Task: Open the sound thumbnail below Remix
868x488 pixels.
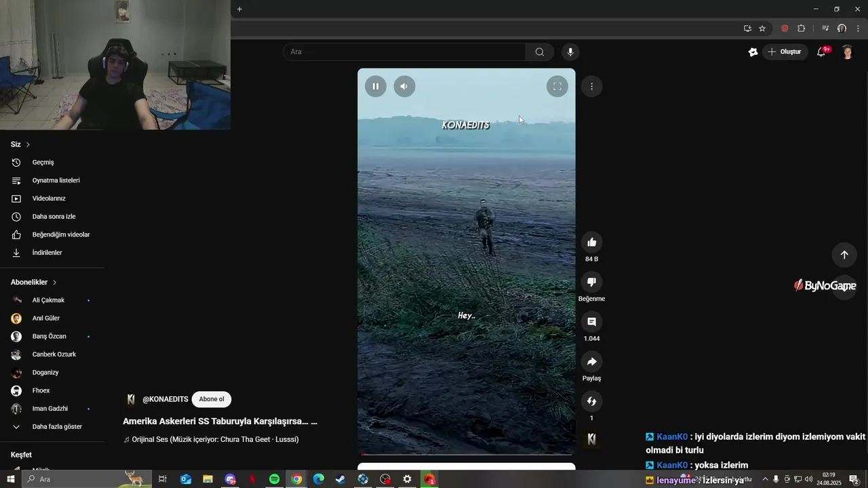Action: pos(591,439)
